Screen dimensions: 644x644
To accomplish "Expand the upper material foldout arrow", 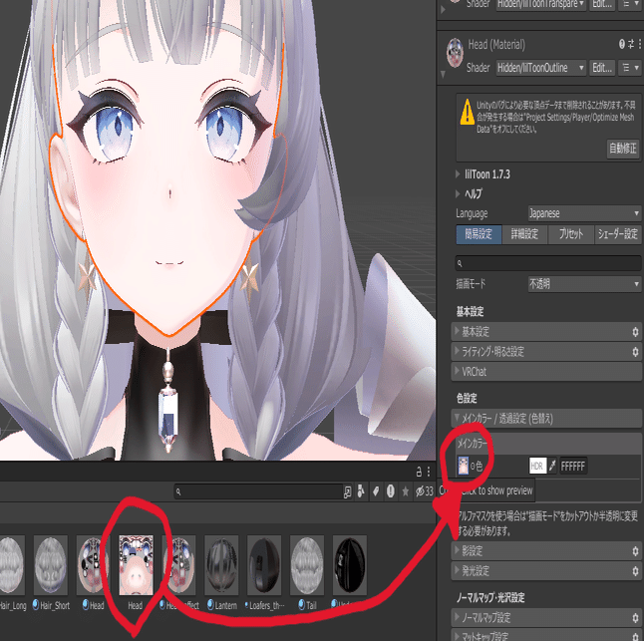I will coord(443,9).
